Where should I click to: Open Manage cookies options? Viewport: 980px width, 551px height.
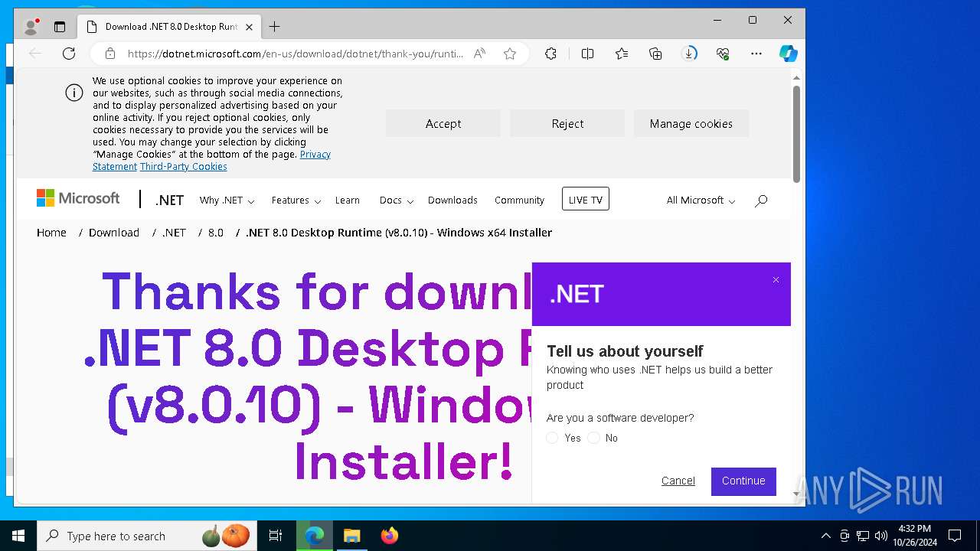(x=691, y=123)
